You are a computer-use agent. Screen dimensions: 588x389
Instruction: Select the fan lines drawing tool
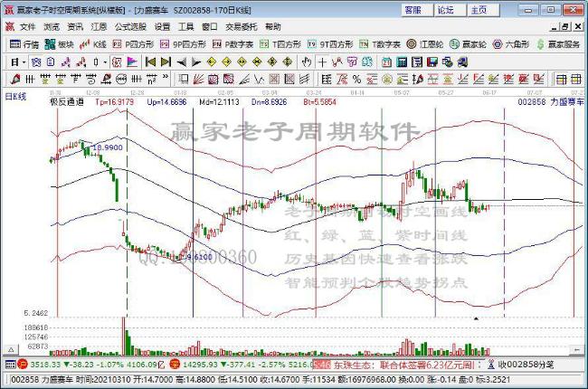coord(198,79)
